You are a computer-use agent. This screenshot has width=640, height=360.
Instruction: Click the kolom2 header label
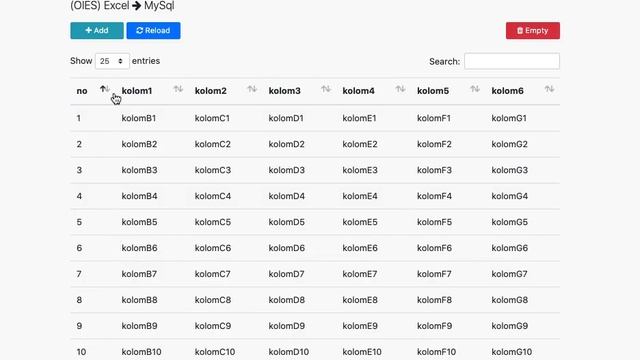(x=211, y=91)
